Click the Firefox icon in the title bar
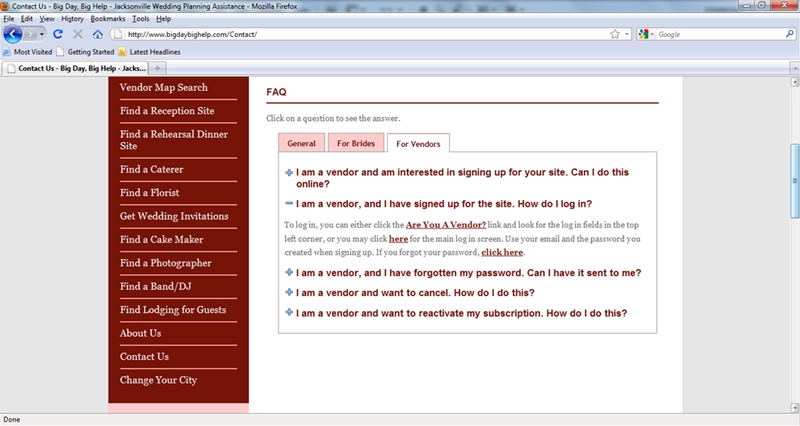Image resolution: width=800 pixels, height=426 pixels. click(x=5, y=6)
